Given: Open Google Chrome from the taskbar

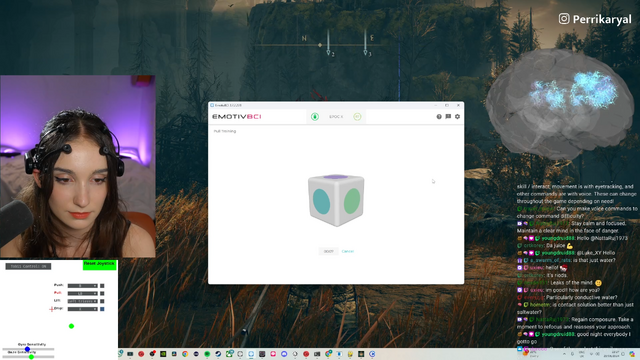Looking at the screenshot, I should pyautogui.click(x=185, y=354).
